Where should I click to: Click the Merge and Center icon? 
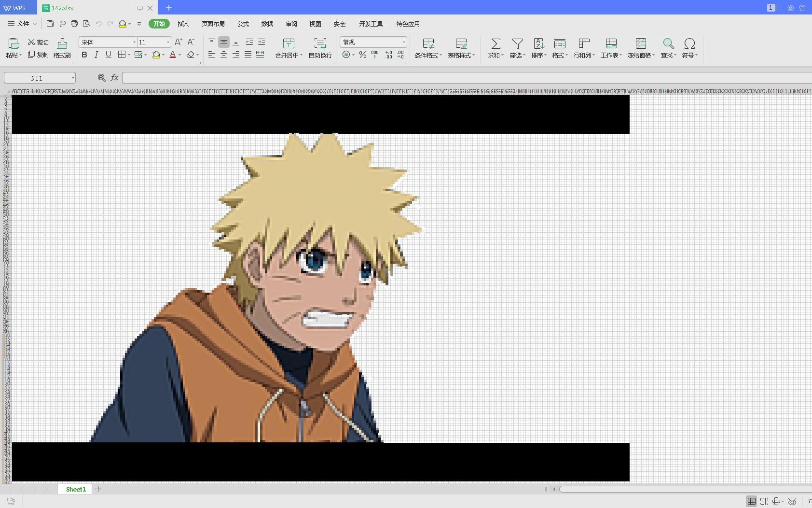289,44
